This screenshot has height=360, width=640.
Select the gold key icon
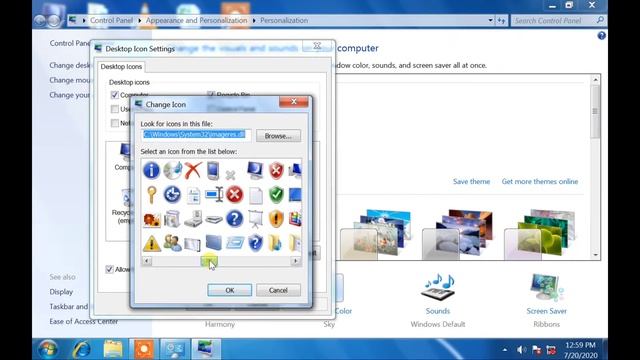pyautogui.click(x=151, y=195)
